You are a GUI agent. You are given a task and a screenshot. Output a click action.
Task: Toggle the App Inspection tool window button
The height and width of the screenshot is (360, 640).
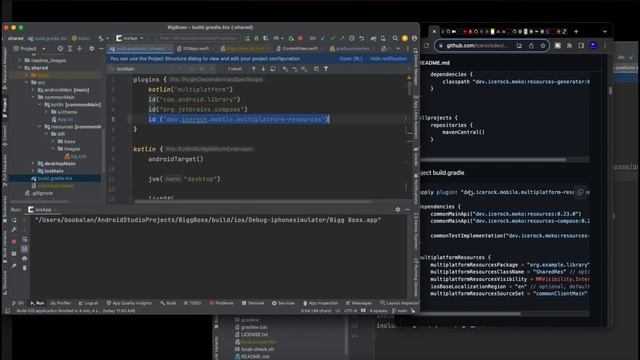(320, 303)
